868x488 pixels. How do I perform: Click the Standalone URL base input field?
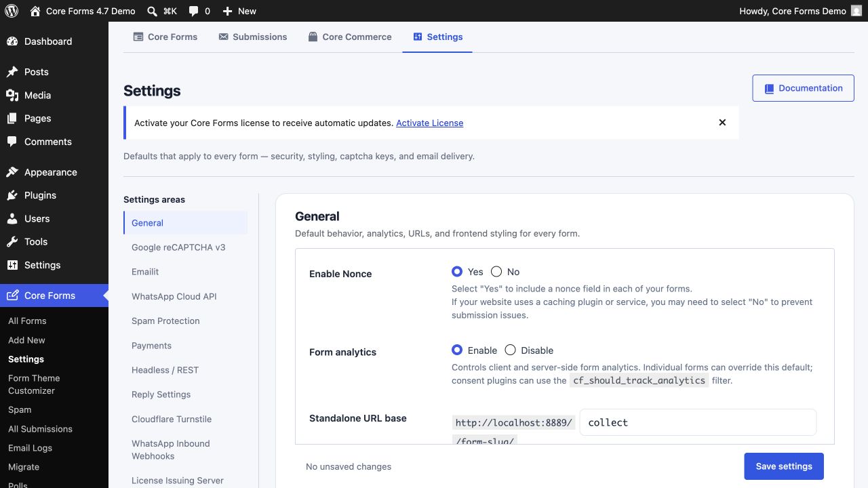tap(698, 422)
